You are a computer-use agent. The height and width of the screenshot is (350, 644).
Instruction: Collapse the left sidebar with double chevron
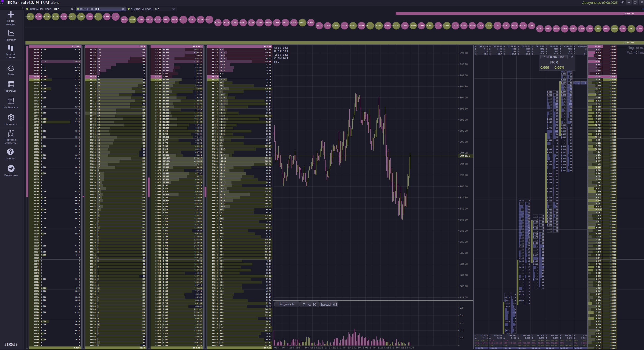(22, 8)
